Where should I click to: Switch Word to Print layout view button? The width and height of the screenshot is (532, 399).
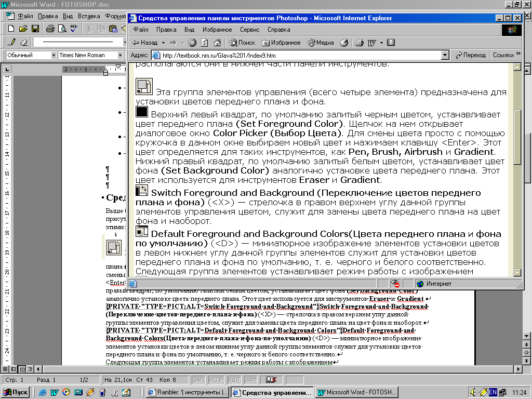pos(22,369)
